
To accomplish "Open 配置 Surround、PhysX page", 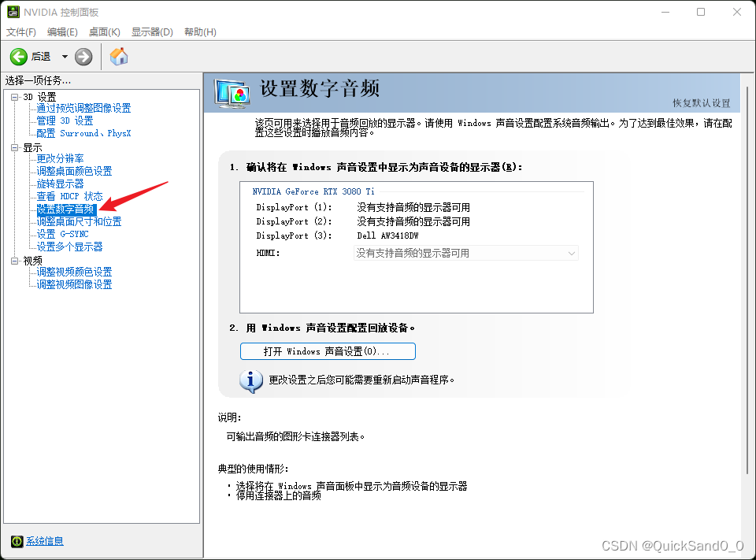I will [83, 133].
